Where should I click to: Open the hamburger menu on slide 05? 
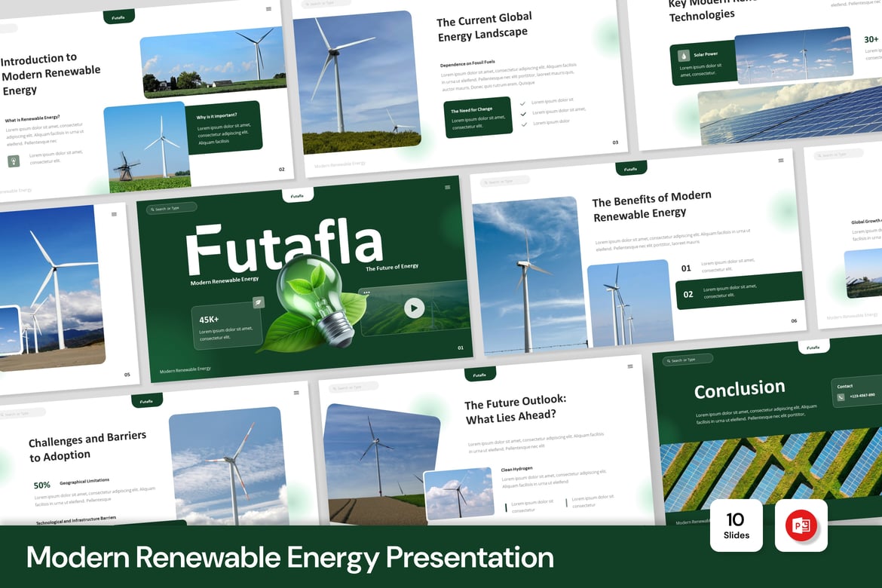[114, 214]
